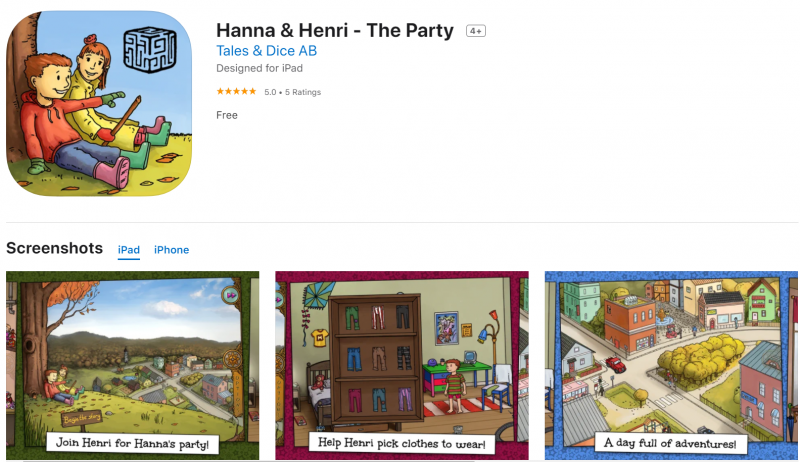Click the five-star rating stars
This screenshot has height=462, width=800.
coord(236,91)
